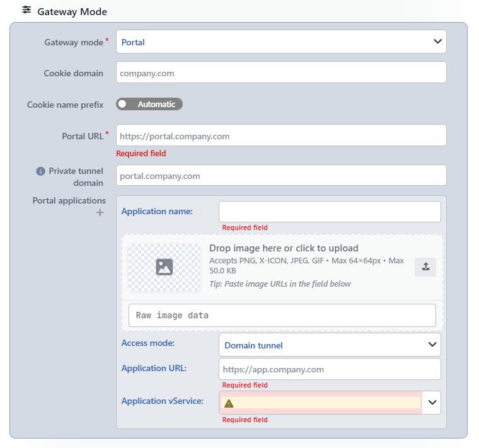Click the 'Gateway mode' field label

click(x=74, y=42)
